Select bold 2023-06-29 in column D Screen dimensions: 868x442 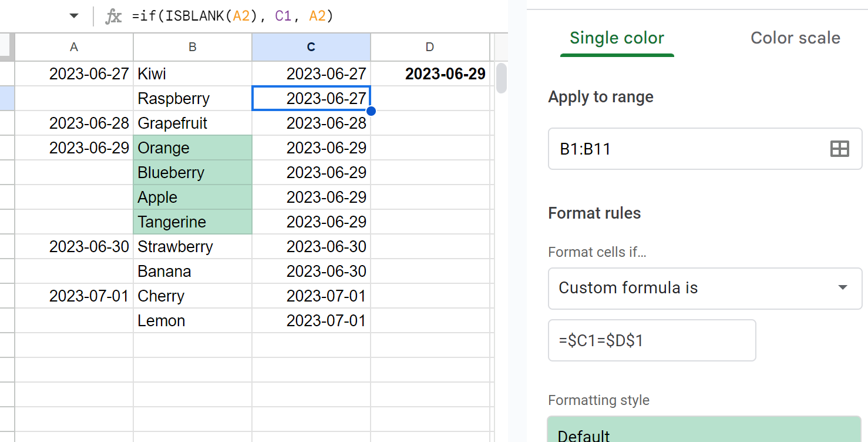(430, 73)
